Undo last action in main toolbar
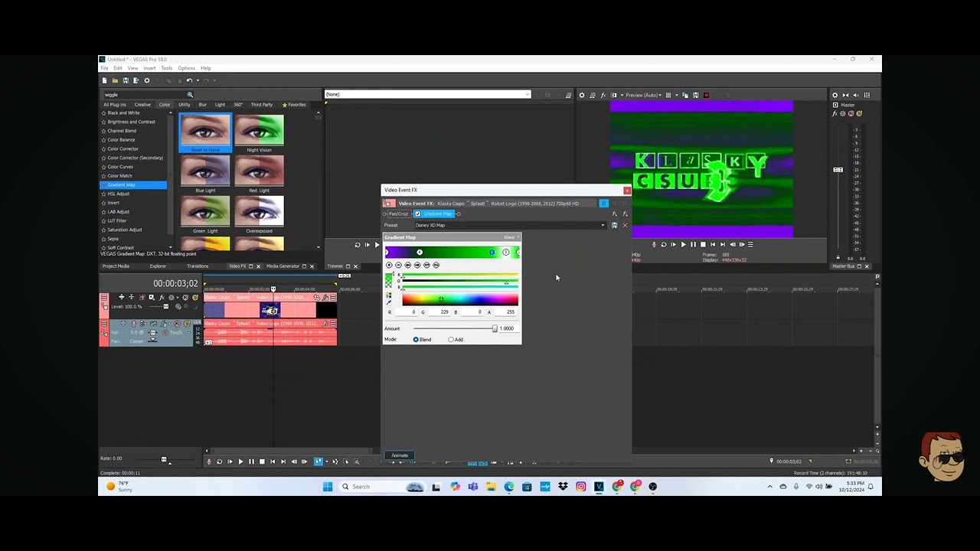The width and height of the screenshot is (980, 551). tap(189, 80)
